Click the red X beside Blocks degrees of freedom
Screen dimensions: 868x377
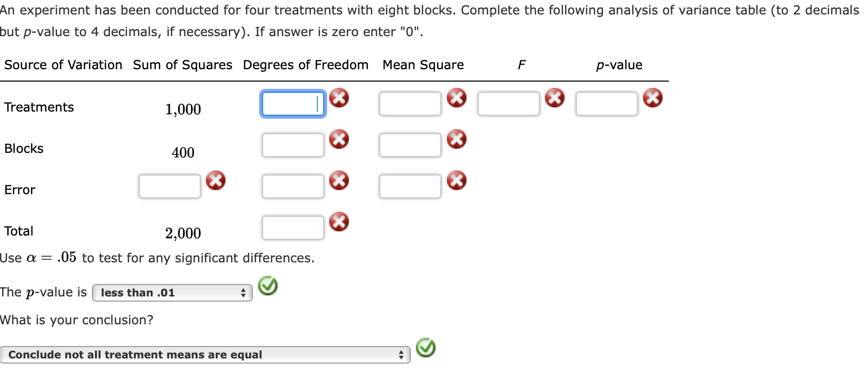point(339,139)
